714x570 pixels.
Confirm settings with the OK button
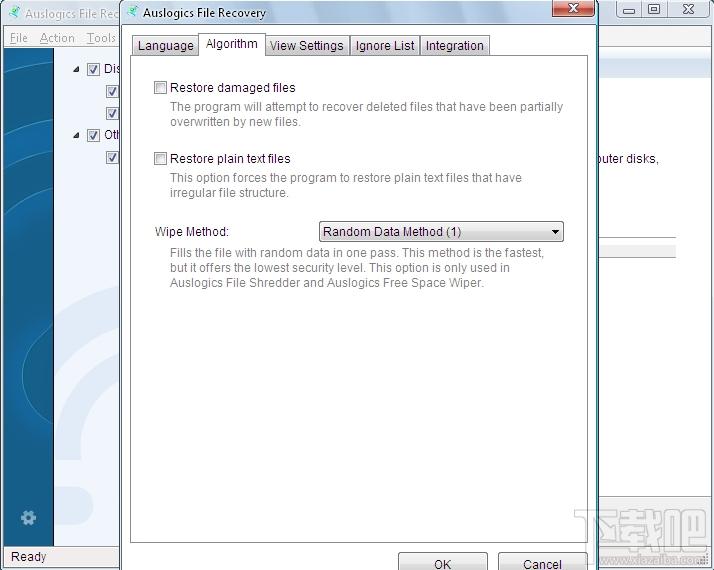pyautogui.click(x=443, y=562)
